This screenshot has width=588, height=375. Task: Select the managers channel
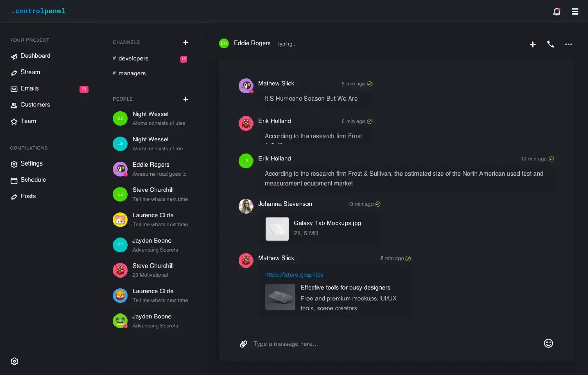132,73
